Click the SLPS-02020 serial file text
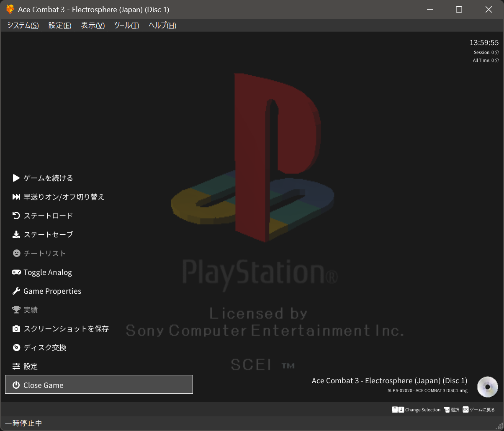Image resolution: width=504 pixels, height=431 pixels. 427,390
